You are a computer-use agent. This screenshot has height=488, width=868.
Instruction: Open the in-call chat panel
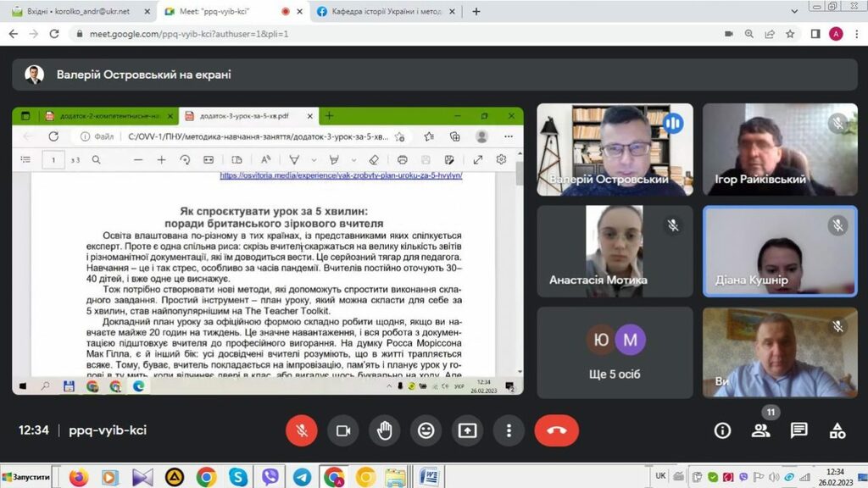click(x=798, y=430)
